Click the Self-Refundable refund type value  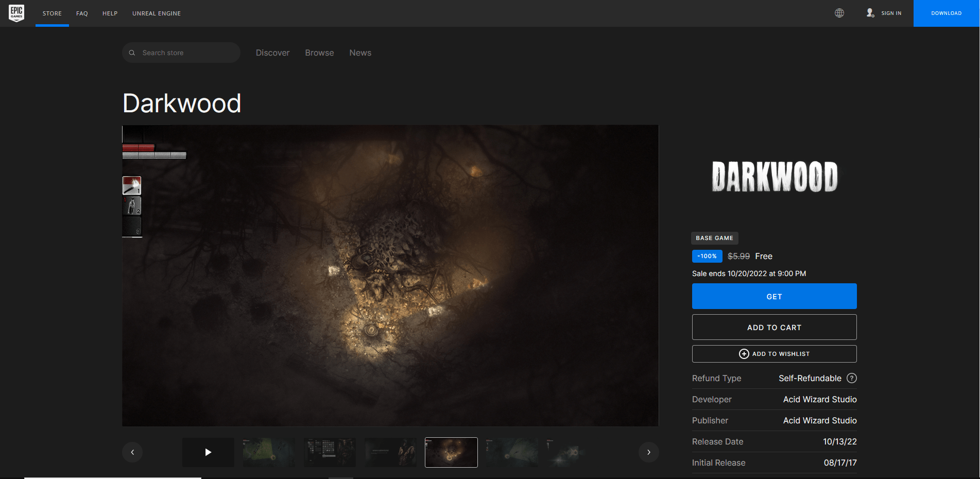click(810, 378)
